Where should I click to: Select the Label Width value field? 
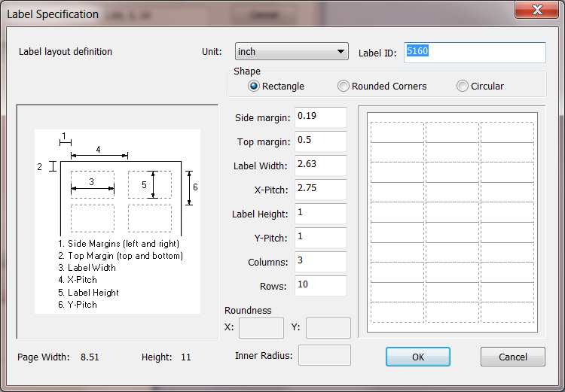321,166
